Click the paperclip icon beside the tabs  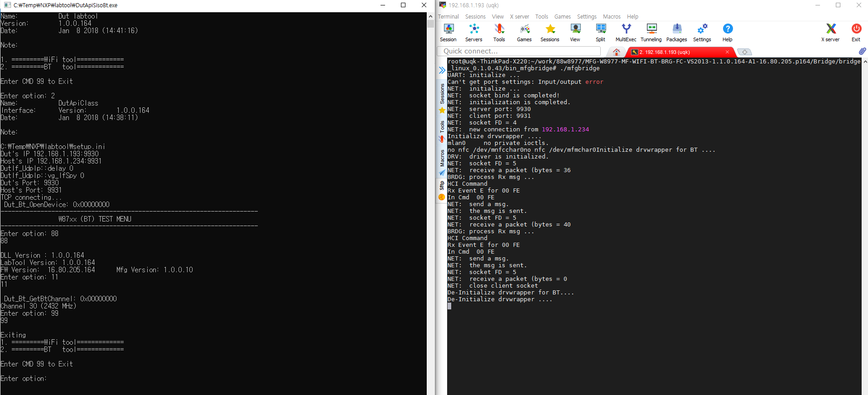(x=862, y=51)
